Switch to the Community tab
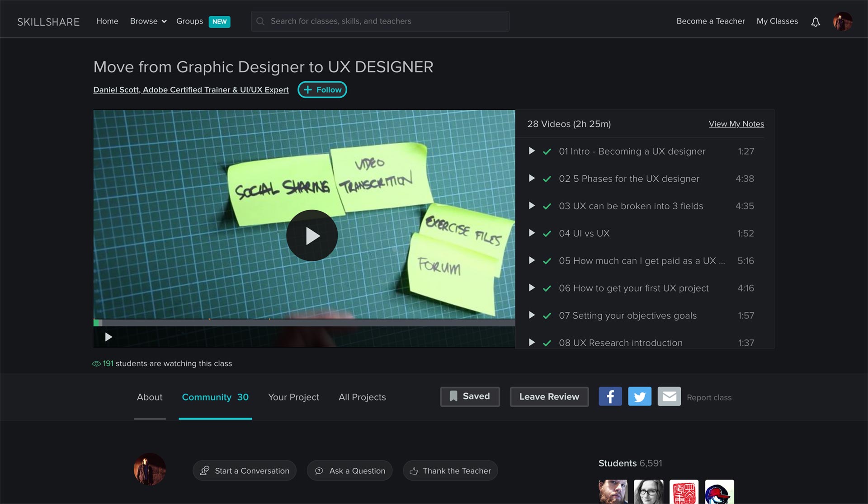Screen dimensions: 868x504 (215, 397)
